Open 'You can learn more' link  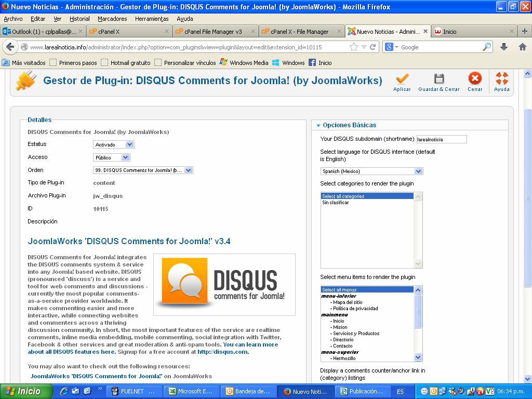(250, 344)
